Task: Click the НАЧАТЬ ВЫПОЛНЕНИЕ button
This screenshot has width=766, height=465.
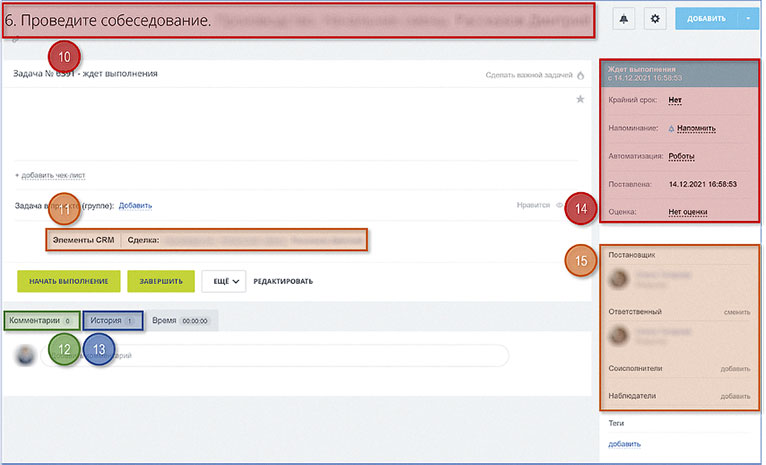Action: (69, 281)
